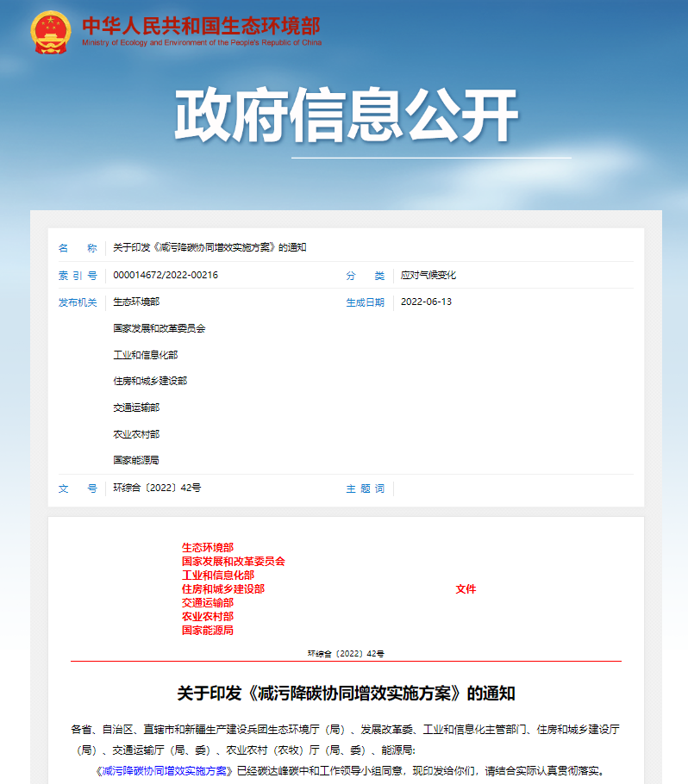Click 工业和信息化部 in publisher list

146,355
